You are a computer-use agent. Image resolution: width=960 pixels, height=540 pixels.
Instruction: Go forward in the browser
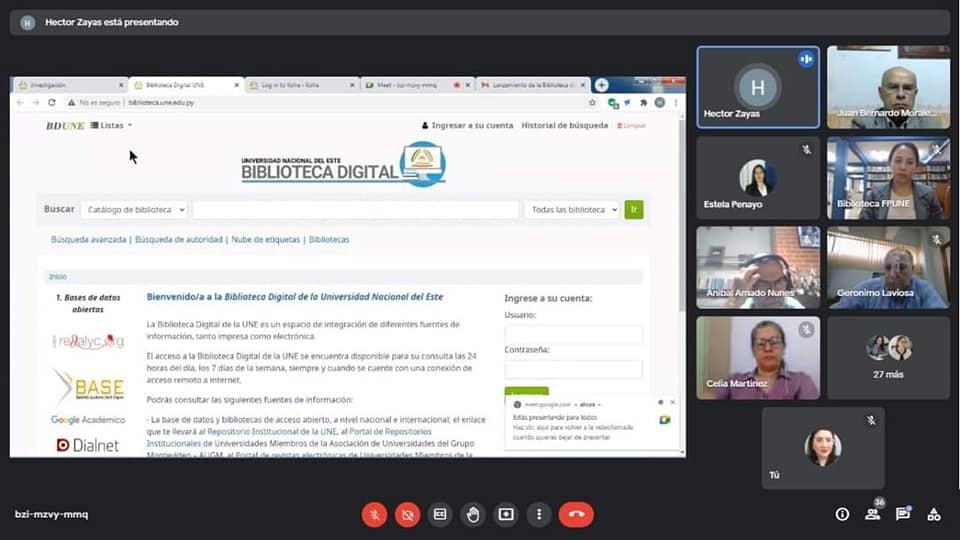pos(36,102)
